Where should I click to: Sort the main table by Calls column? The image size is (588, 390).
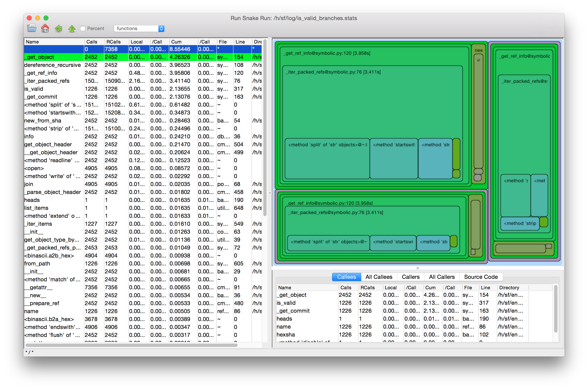pyautogui.click(x=92, y=42)
